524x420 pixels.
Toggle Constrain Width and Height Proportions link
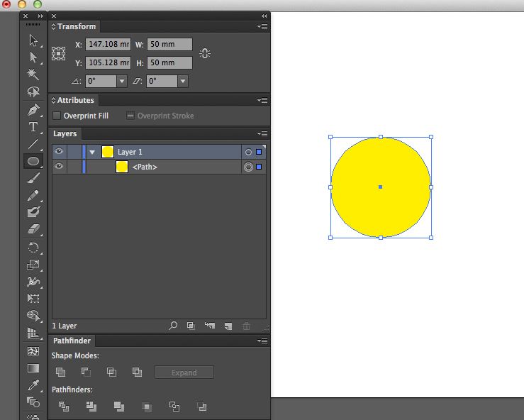tap(204, 53)
